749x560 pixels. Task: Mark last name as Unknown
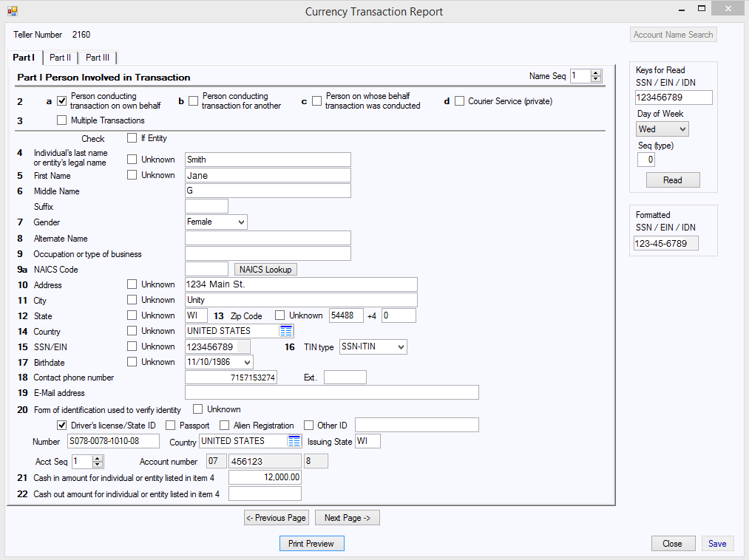click(x=132, y=160)
